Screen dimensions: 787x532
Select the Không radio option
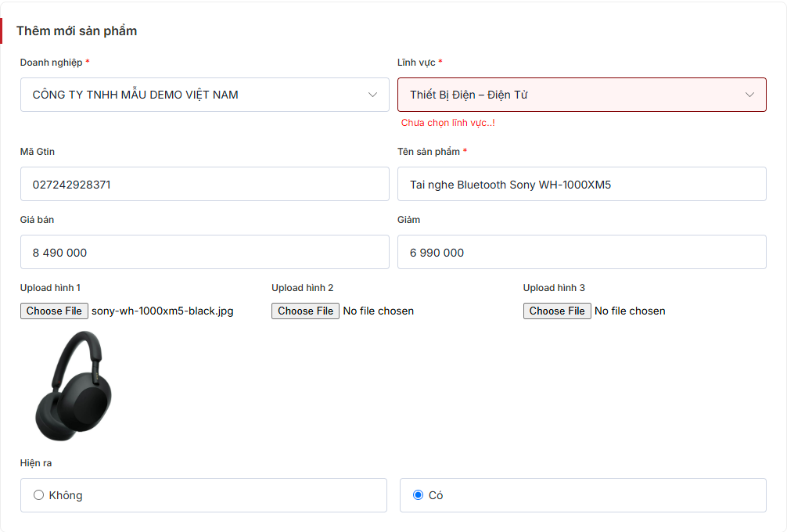click(38, 495)
